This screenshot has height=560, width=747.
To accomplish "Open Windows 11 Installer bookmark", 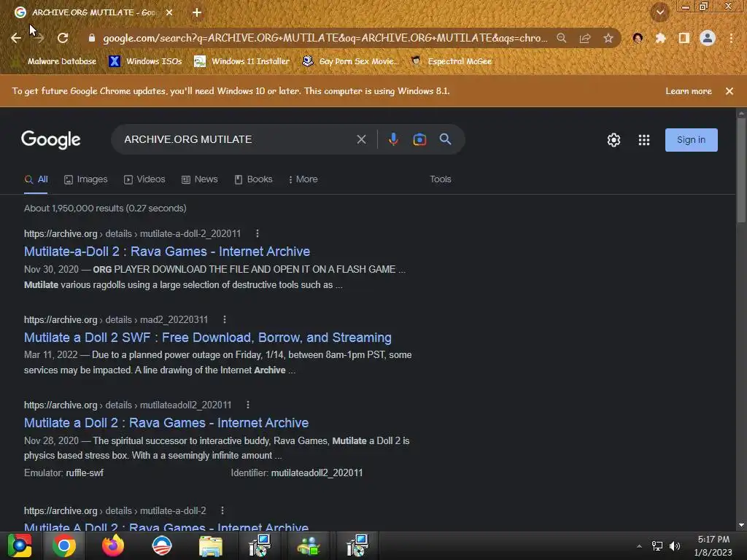I will (x=242, y=61).
